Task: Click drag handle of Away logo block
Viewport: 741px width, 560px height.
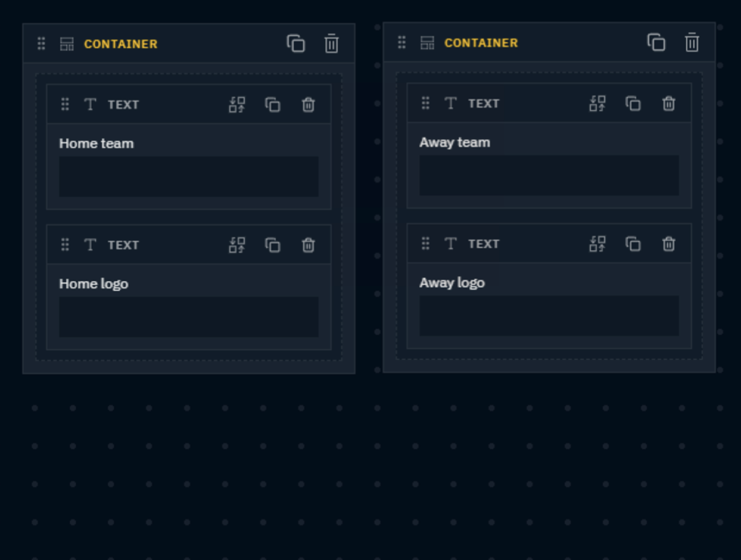Action: click(x=425, y=244)
